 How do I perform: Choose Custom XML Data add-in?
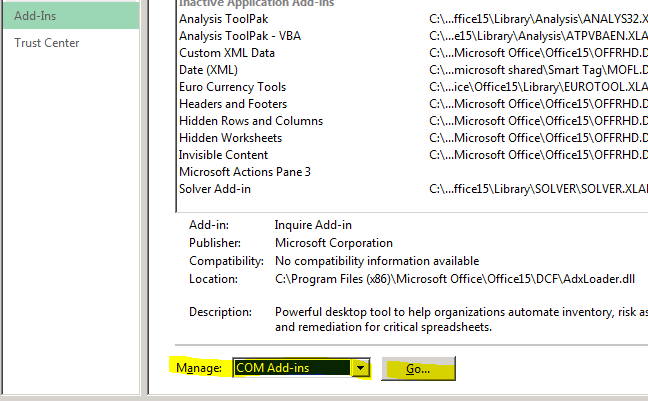point(227,53)
